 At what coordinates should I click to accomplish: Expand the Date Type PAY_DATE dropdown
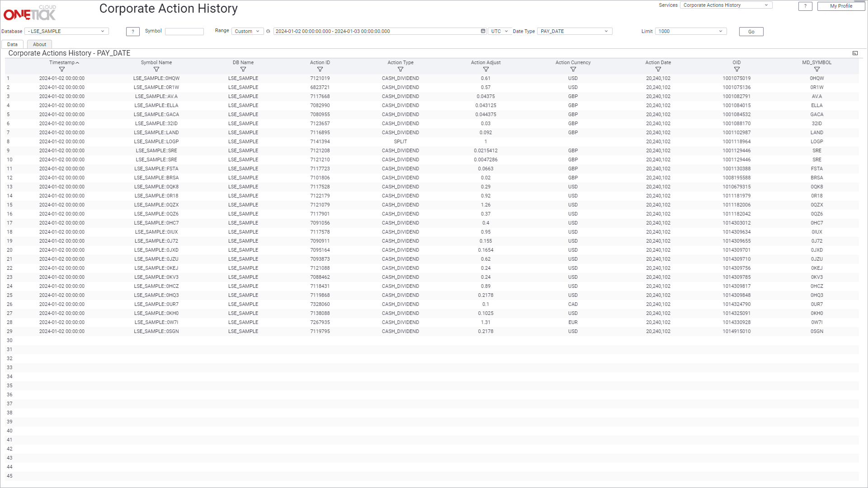coord(574,31)
